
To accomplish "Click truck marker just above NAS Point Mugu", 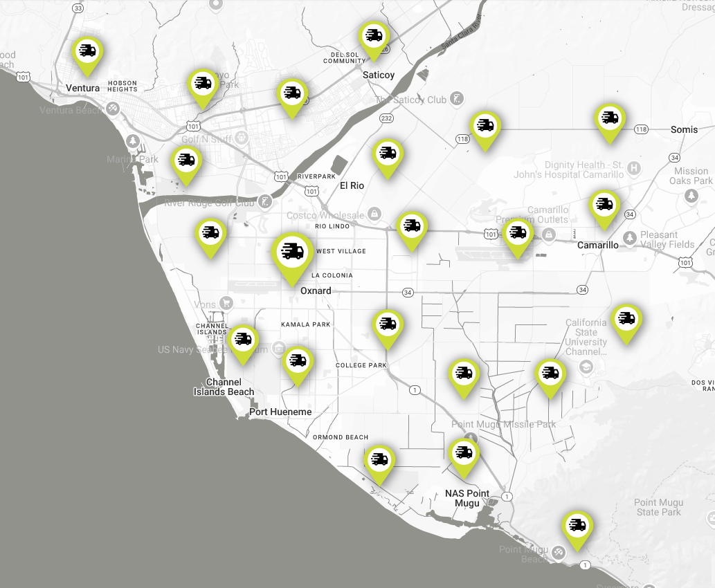I will coord(464,453).
